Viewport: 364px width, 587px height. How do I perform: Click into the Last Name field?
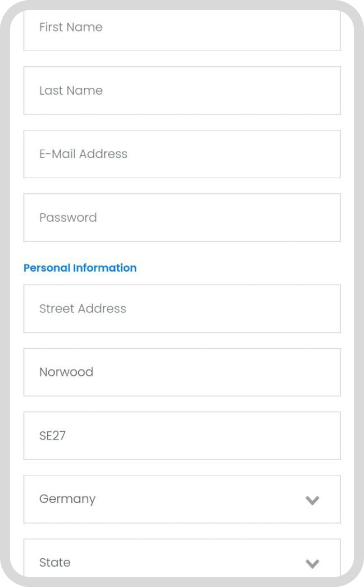coord(182,91)
